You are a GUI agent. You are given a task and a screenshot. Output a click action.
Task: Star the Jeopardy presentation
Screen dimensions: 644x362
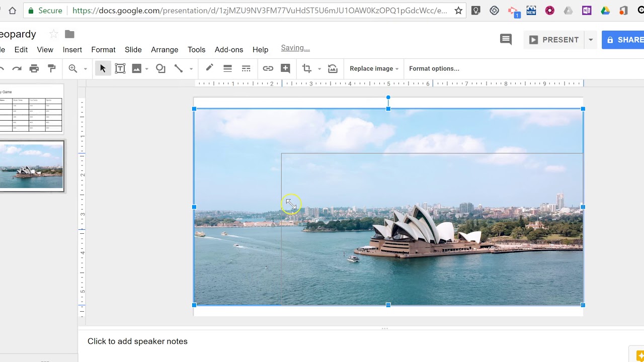coord(53,34)
